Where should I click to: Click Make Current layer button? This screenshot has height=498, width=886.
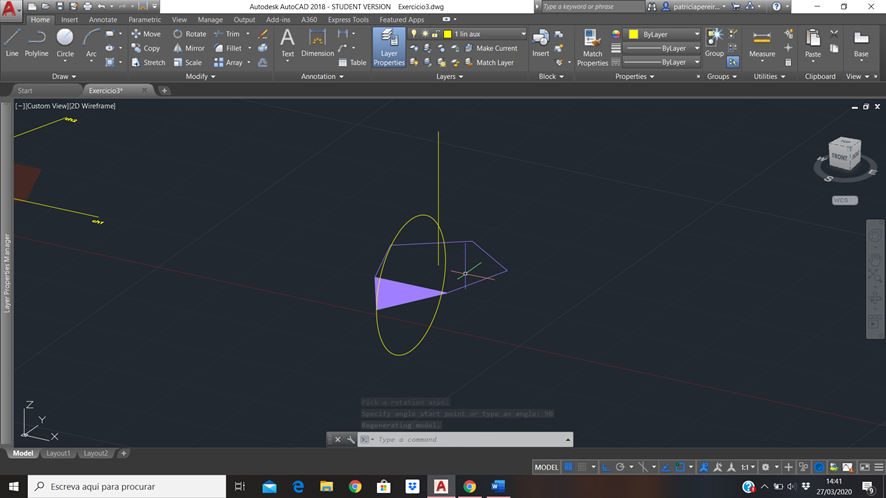490,48
